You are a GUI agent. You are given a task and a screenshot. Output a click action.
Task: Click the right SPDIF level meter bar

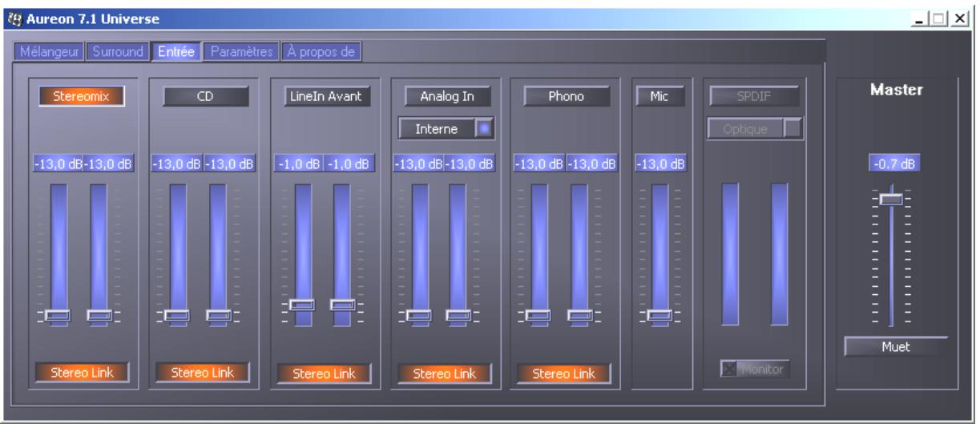[780, 254]
